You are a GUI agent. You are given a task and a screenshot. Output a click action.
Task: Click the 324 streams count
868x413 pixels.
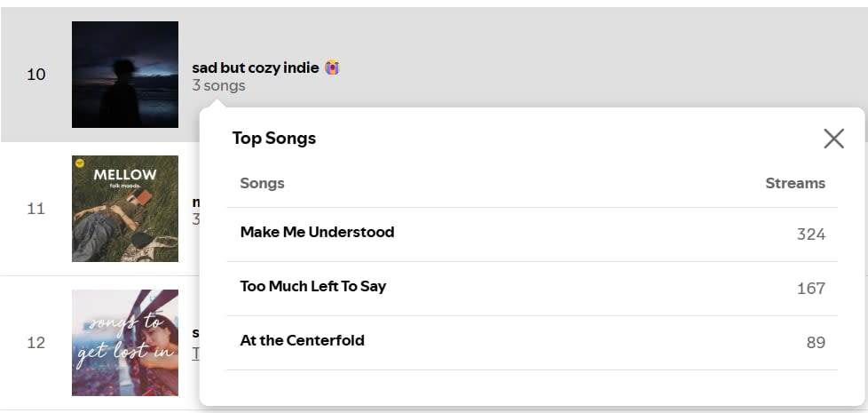click(811, 234)
